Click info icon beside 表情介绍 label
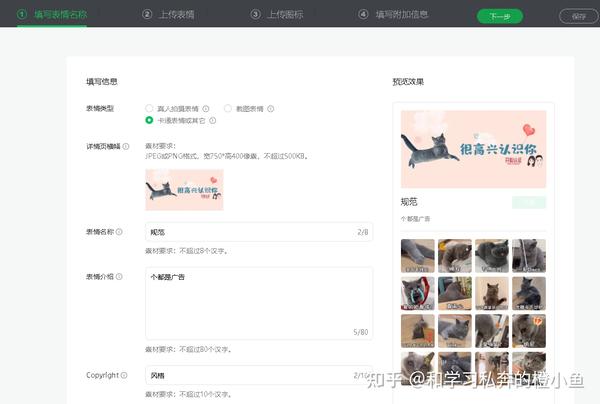This screenshot has width=600, height=404. pos(119,276)
